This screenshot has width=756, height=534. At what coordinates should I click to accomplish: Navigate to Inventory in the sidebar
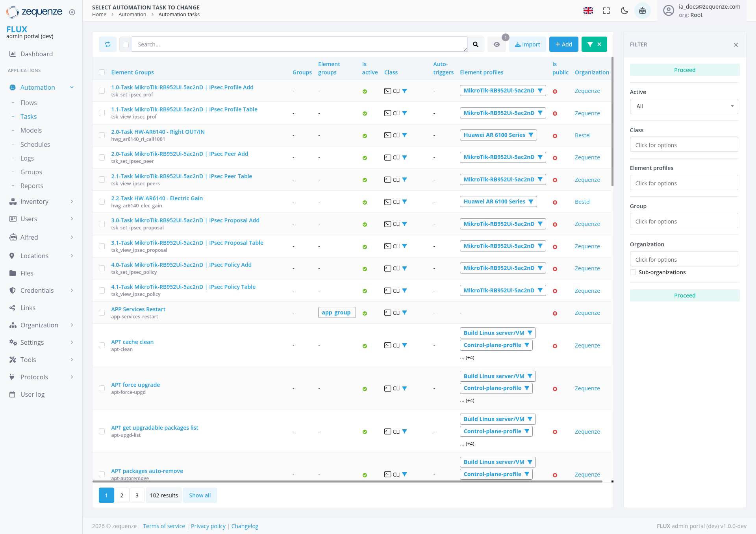point(34,201)
